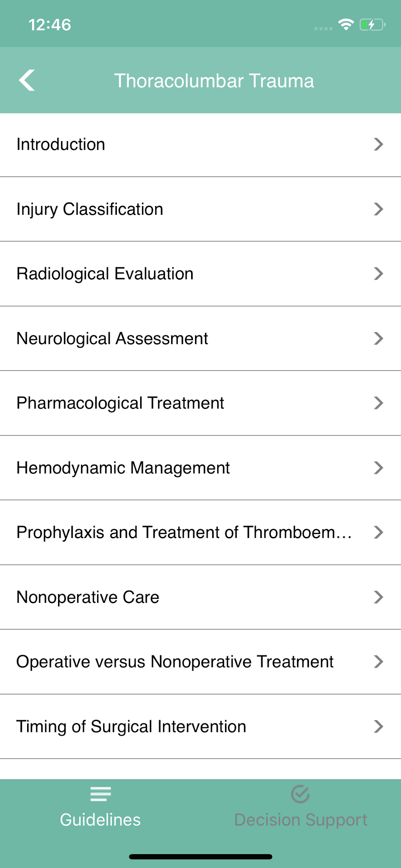Screen dimensions: 401x868
Task: Tap the Hemodynamic Management arrow
Action: click(378, 468)
